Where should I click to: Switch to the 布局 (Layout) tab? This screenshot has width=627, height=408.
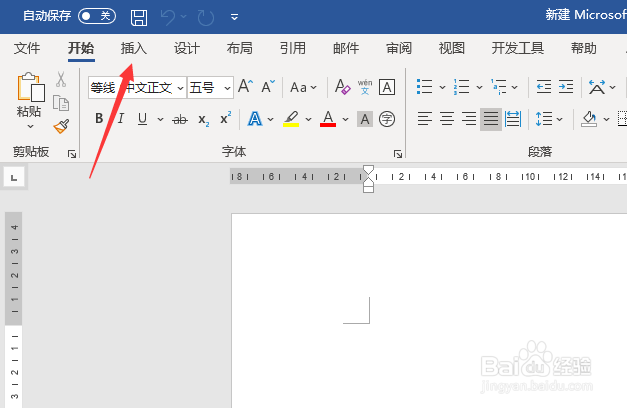(x=240, y=48)
